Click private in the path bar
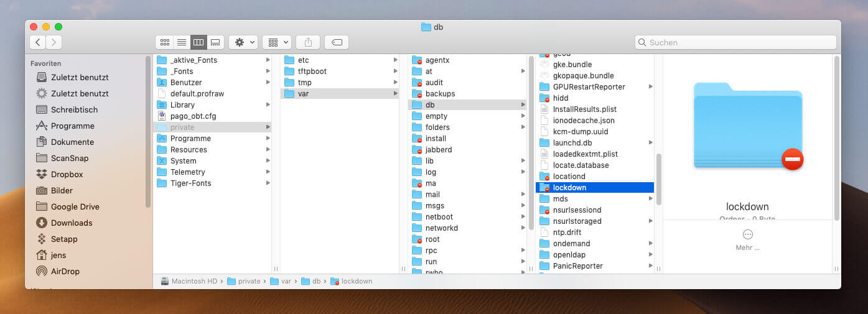The image size is (868, 314). pyautogui.click(x=244, y=281)
